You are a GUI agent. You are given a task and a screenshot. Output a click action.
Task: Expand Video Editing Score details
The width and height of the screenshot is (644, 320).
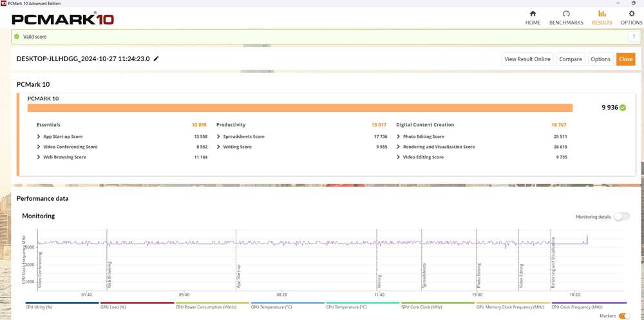click(x=399, y=157)
